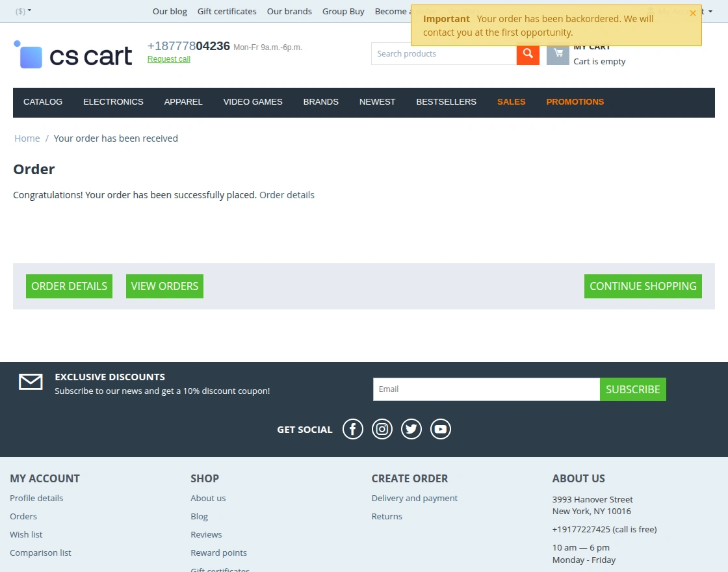Open the ELECTRONICS menu
Screen dimensions: 728x572
(x=113, y=101)
